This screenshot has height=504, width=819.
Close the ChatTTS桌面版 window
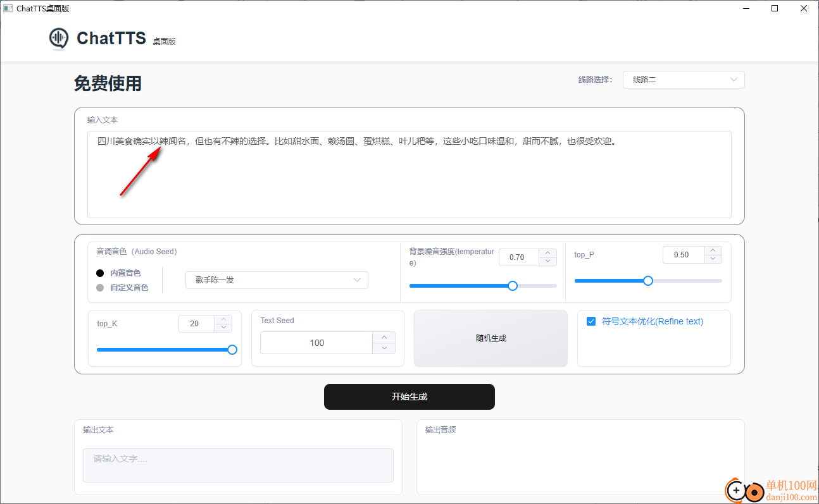tap(804, 8)
